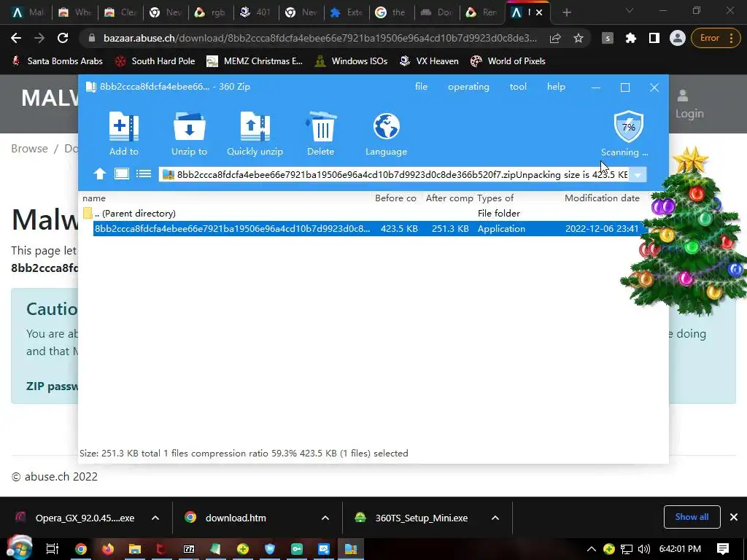
Task: Open 7-Zip from the taskbar
Action: 189,549
